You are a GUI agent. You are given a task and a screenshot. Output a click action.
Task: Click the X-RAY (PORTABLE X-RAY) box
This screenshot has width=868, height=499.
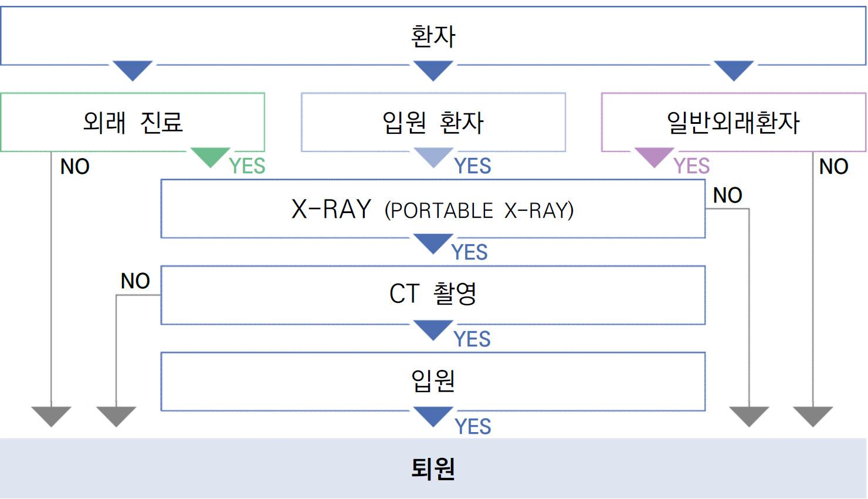pyautogui.click(x=433, y=209)
